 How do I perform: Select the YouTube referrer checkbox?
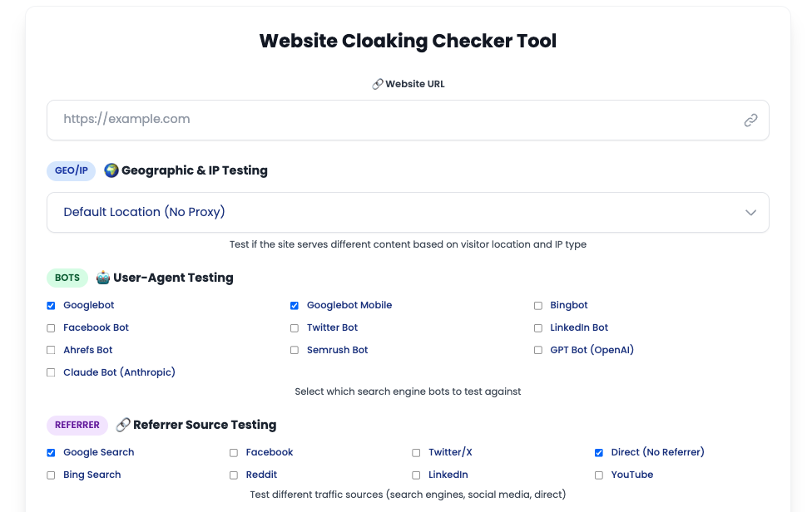coord(599,475)
